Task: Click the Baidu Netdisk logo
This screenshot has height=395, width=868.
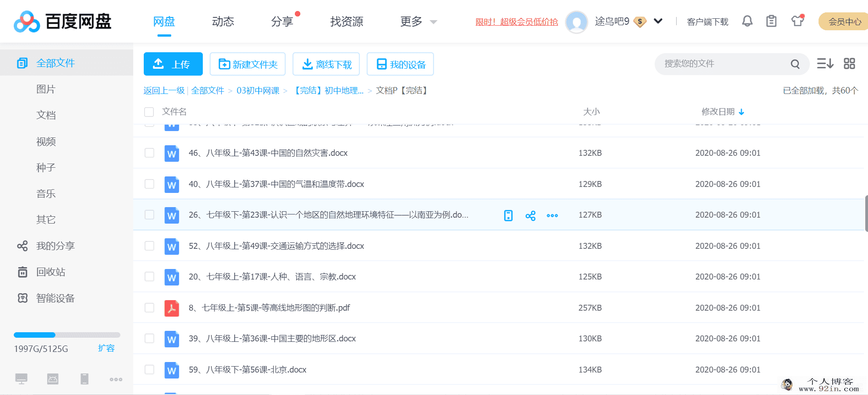Action: coord(63,22)
